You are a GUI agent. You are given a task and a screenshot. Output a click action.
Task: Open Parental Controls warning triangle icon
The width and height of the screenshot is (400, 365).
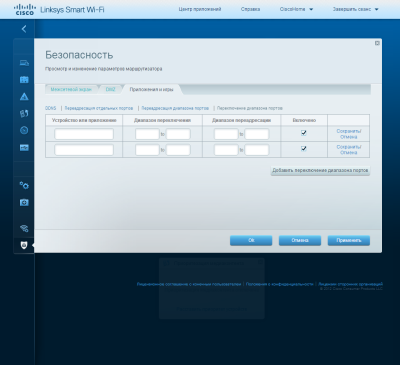(x=24, y=97)
